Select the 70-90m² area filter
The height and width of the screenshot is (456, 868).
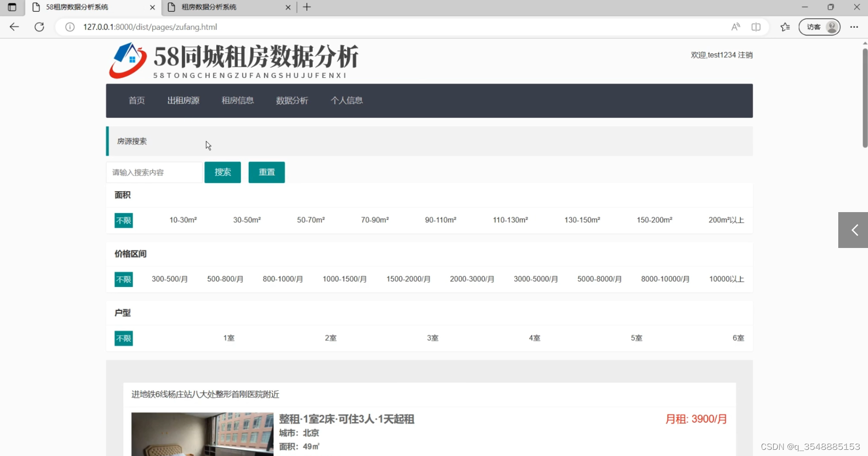click(375, 220)
